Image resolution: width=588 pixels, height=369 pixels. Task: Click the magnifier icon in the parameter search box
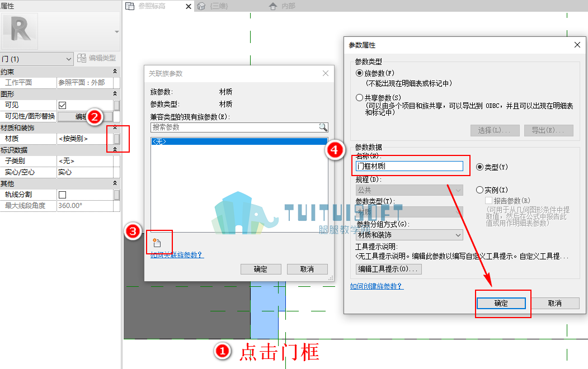pos(323,127)
